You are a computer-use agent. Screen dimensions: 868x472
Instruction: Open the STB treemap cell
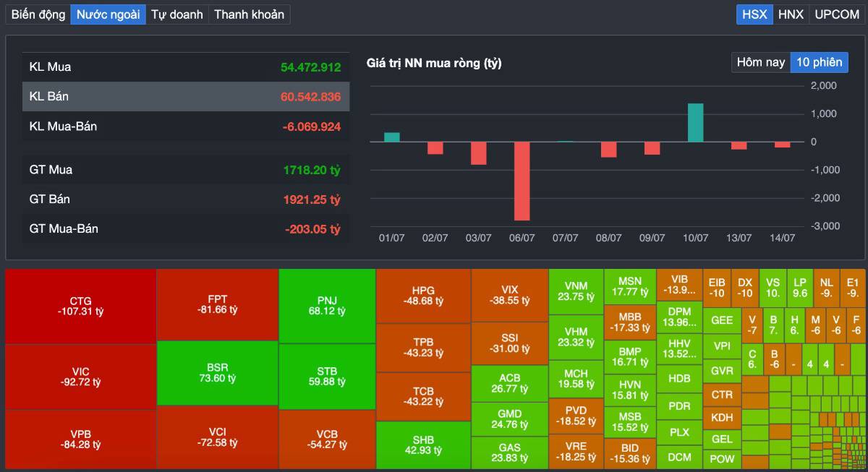(327, 377)
